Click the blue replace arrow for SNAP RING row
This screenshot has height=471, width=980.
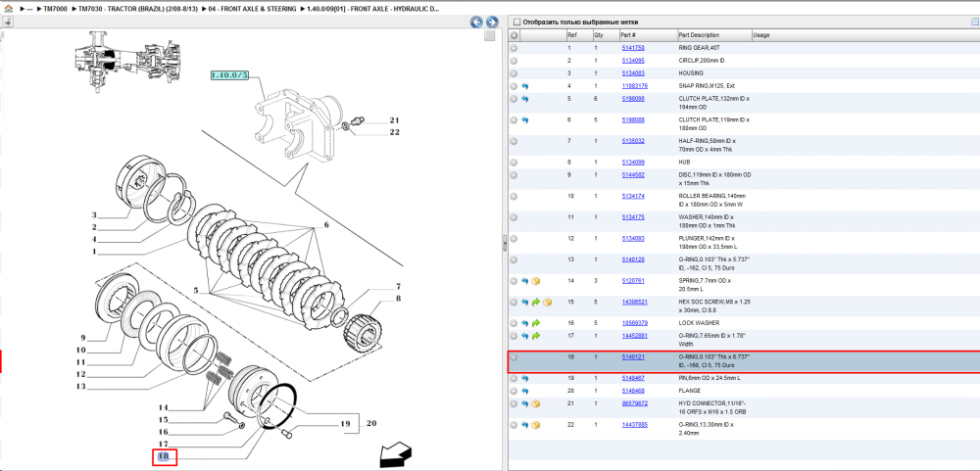point(525,86)
